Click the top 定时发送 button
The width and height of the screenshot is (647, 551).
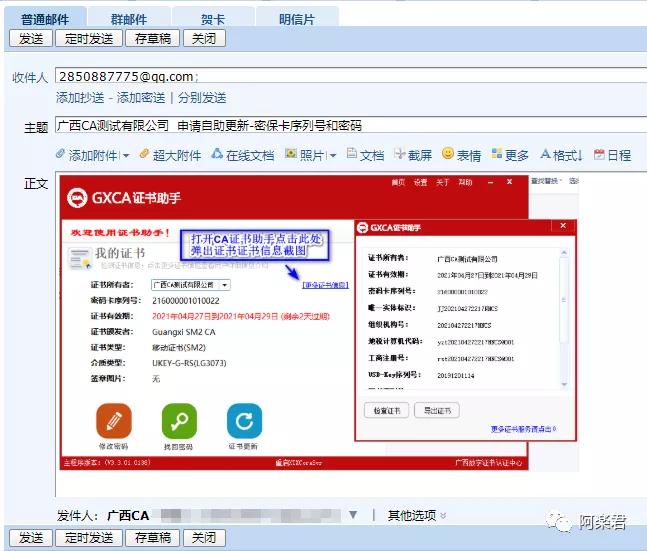click(x=89, y=38)
